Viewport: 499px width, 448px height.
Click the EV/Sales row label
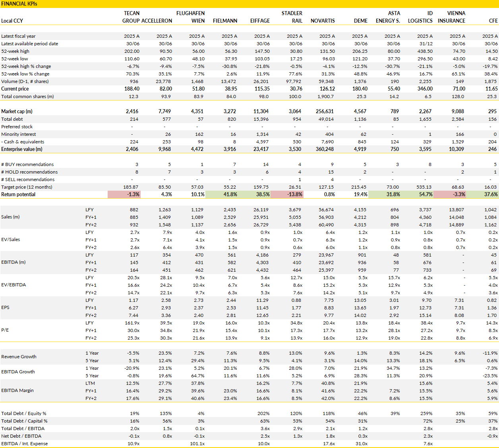pos(11,239)
